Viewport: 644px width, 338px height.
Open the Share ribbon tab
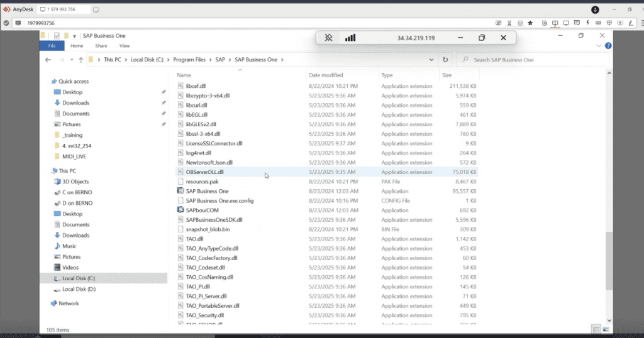pos(101,45)
